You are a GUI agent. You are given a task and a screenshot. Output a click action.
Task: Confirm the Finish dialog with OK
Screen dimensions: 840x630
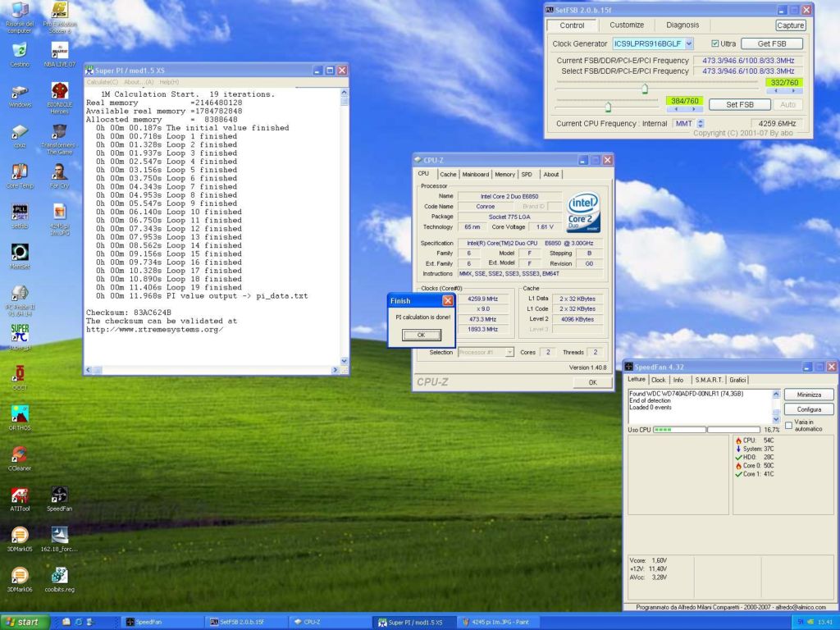421,335
